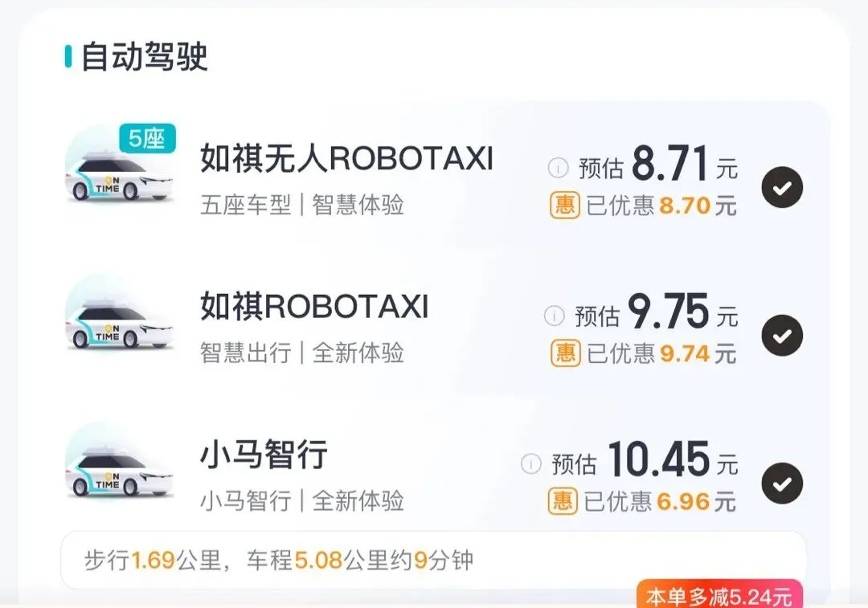The height and width of the screenshot is (608, 868).
Task: Click info icon beside 8.71 estimate
Action: click(558, 168)
